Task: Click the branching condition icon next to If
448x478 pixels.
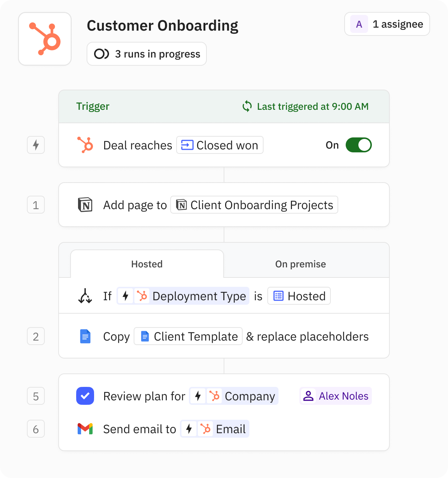Action: point(85,296)
